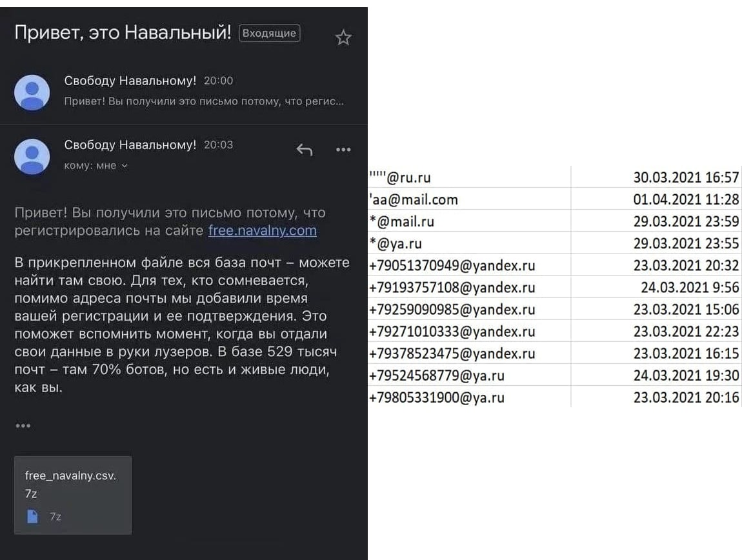742x560 pixels.
Task: Select cell '+79378523475@yandex.ru'
Action: point(470,353)
